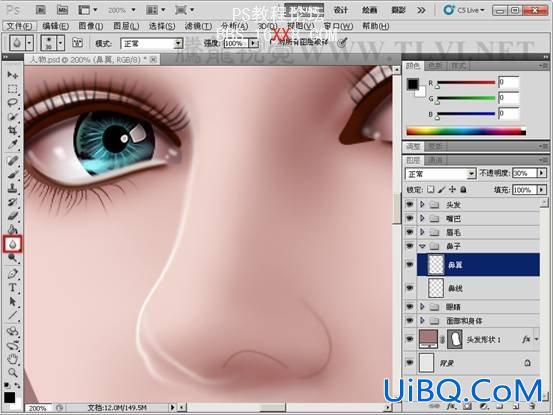This screenshot has height=415, width=553.
Task: Click the foreground color swatch in Color panel
Action: (413, 84)
